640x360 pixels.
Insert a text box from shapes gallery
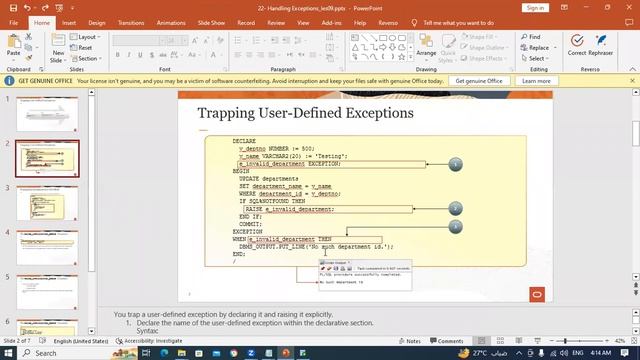355,38
